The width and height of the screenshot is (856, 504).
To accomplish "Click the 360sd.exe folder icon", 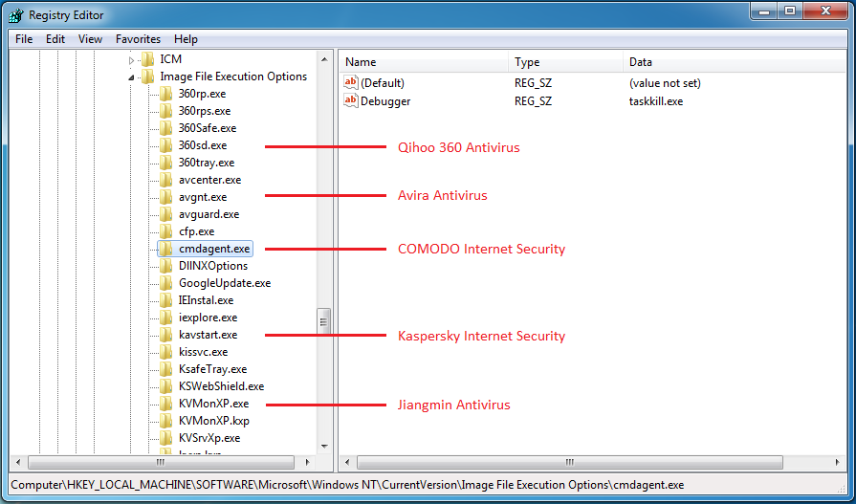I will tap(166, 145).
